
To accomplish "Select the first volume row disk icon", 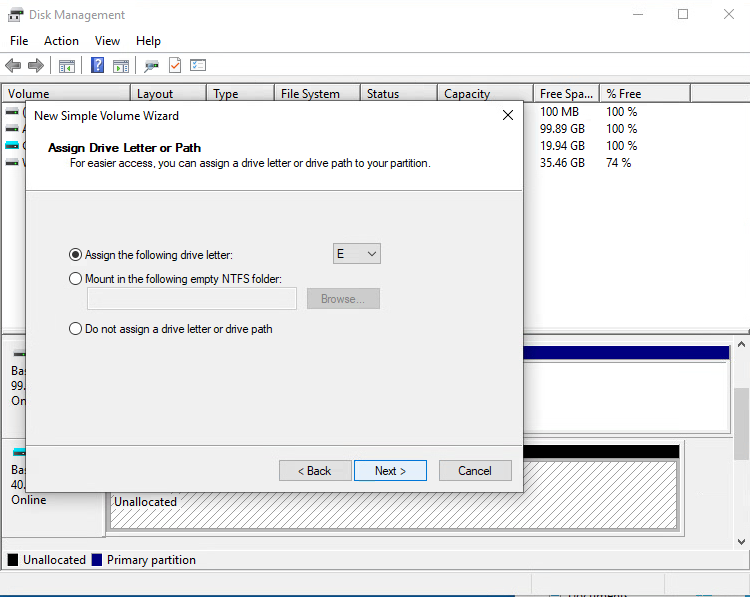I will (12, 111).
